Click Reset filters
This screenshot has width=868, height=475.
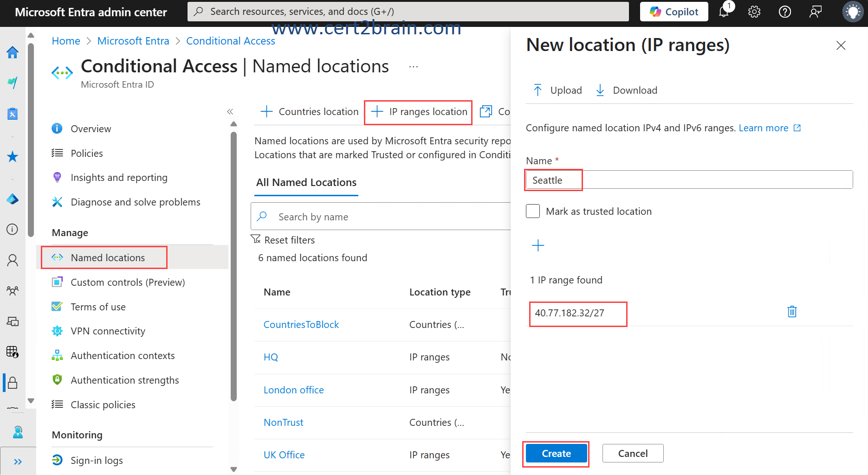283,240
